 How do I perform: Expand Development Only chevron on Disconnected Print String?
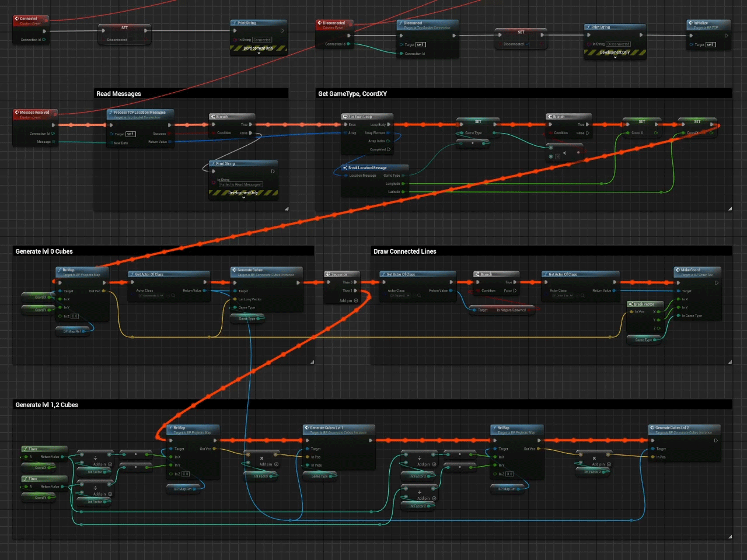coord(615,57)
